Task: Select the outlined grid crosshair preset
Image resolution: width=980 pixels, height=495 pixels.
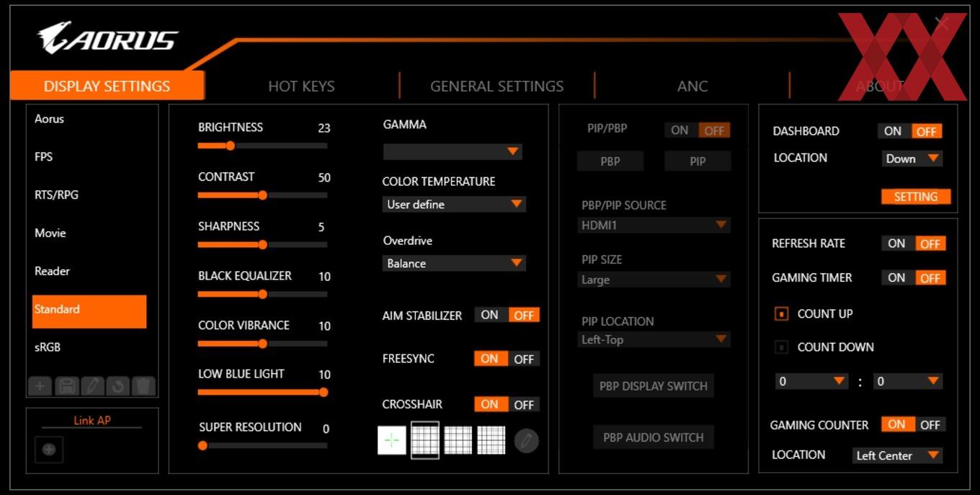Action: (425, 440)
